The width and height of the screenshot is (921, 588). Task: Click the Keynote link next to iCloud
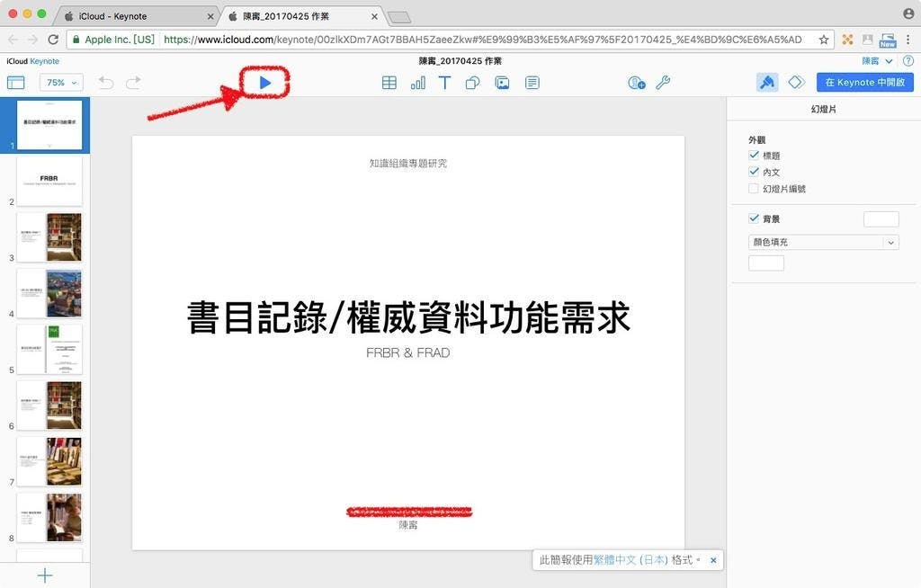(x=45, y=61)
